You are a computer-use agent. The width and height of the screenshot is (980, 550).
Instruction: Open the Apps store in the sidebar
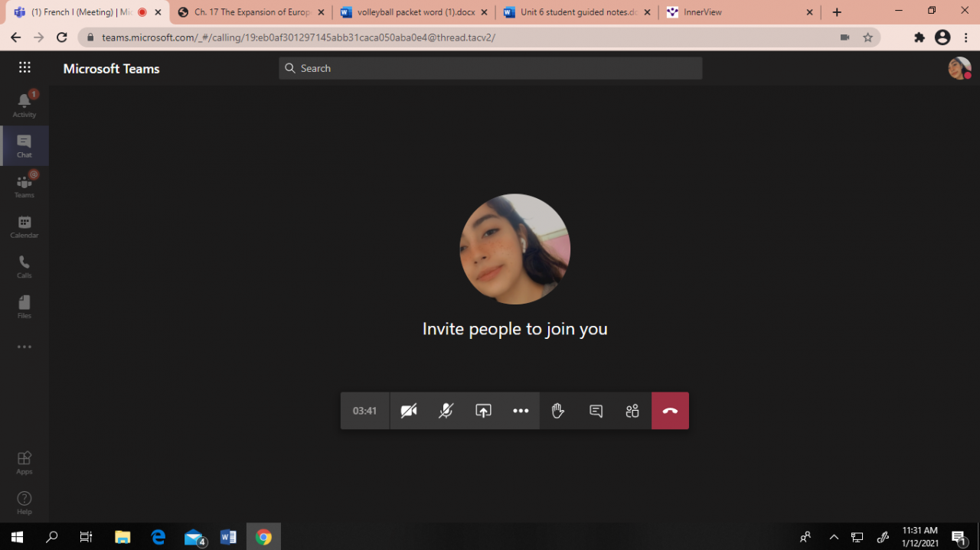24,462
